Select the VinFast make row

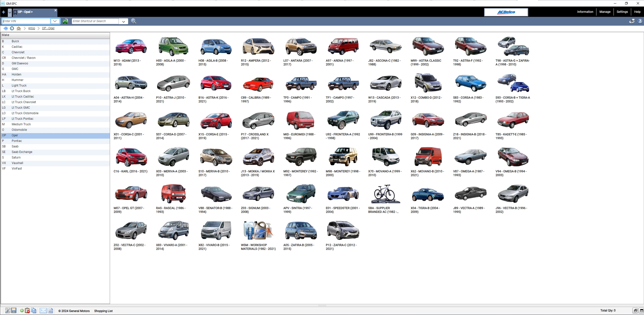tap(55, 169)
